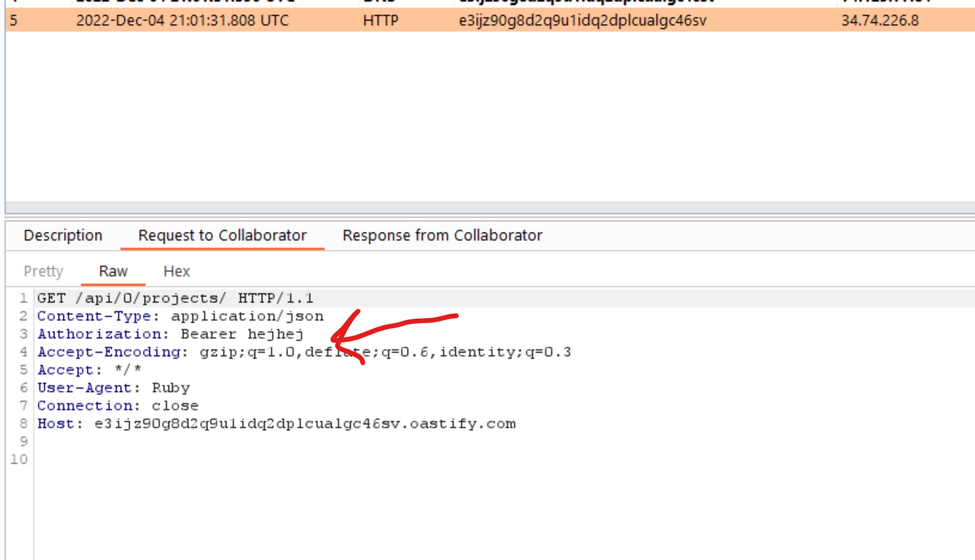Screen dimensions: 975x560
Task: Switch to Response from Collaborator tab
Action: point(442,236)
